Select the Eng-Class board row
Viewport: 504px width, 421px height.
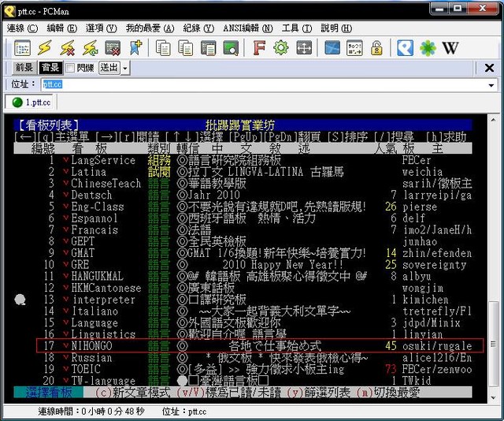coord(243,207)
